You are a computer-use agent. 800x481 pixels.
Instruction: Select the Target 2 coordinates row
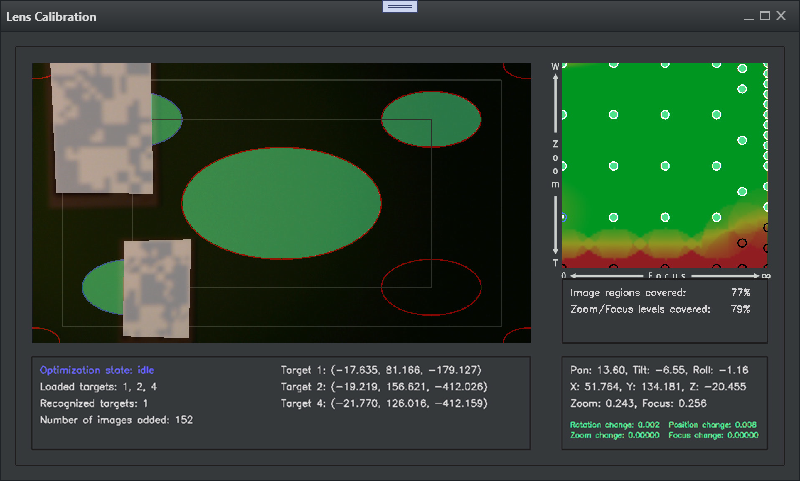click(383, 386)
